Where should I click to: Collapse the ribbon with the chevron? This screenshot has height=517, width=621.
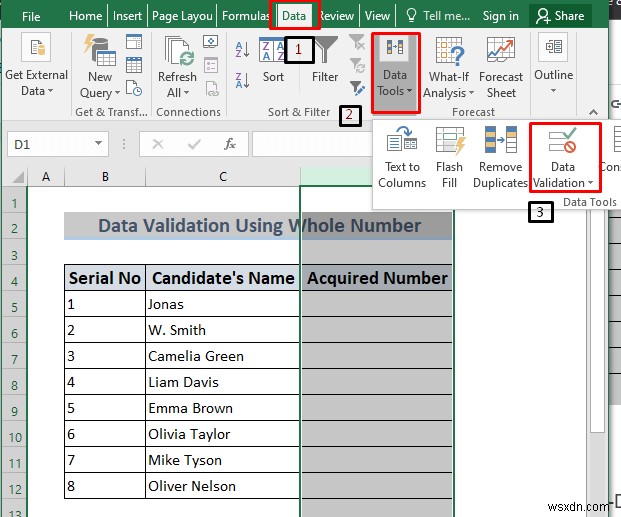pos(593,112)
